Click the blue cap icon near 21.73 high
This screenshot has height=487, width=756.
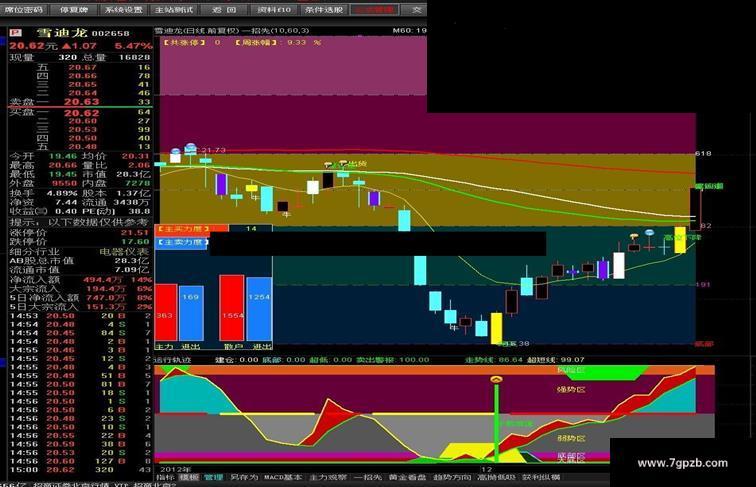click(x=191, y=147)
